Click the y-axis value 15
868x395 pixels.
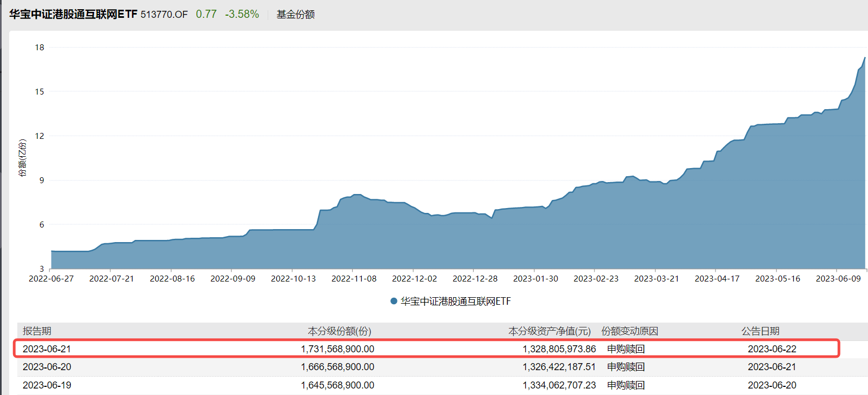point(39,92)
